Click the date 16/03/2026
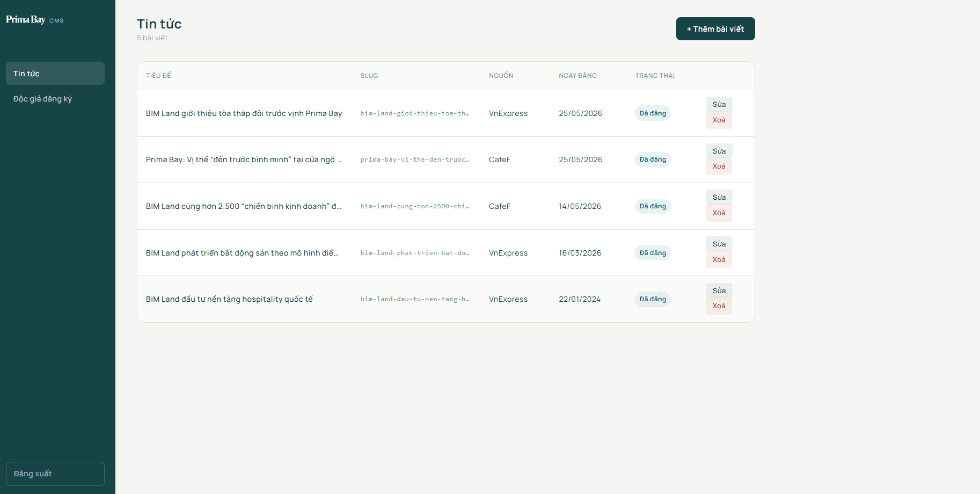Viewport: 980px width, 494px height. click(580, 253)
